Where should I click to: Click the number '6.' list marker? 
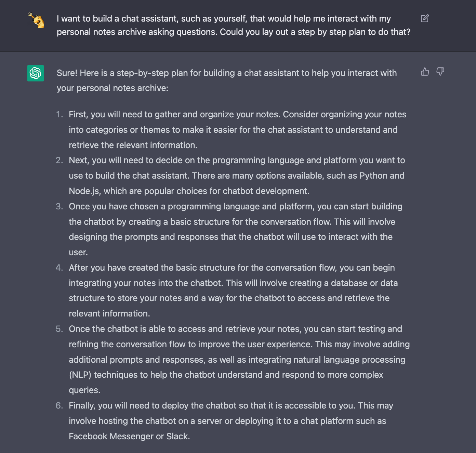(x=59, y=405)
